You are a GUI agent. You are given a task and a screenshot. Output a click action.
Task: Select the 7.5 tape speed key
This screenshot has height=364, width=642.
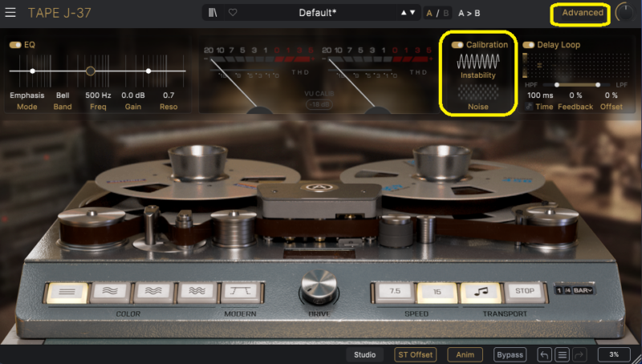click(393, 292)
